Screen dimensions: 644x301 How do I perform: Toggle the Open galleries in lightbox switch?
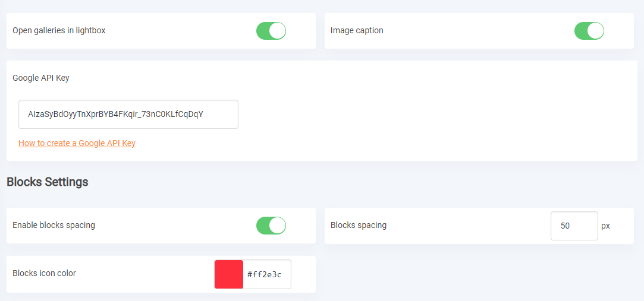click(271, 31)
